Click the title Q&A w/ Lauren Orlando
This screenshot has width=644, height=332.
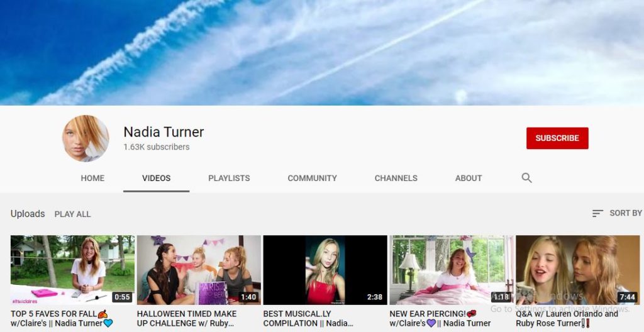click(567, 318)
